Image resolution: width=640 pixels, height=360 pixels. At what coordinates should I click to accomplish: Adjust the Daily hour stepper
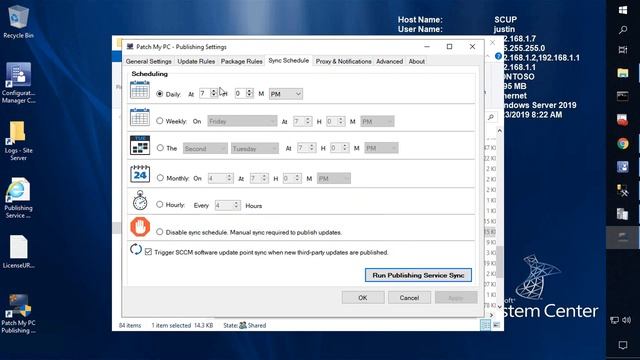213,93
